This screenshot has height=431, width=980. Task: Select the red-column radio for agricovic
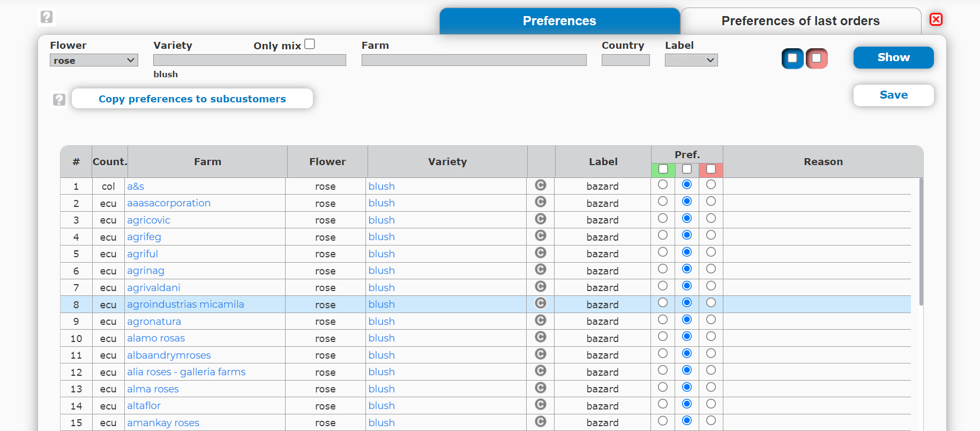coord(711,219)
